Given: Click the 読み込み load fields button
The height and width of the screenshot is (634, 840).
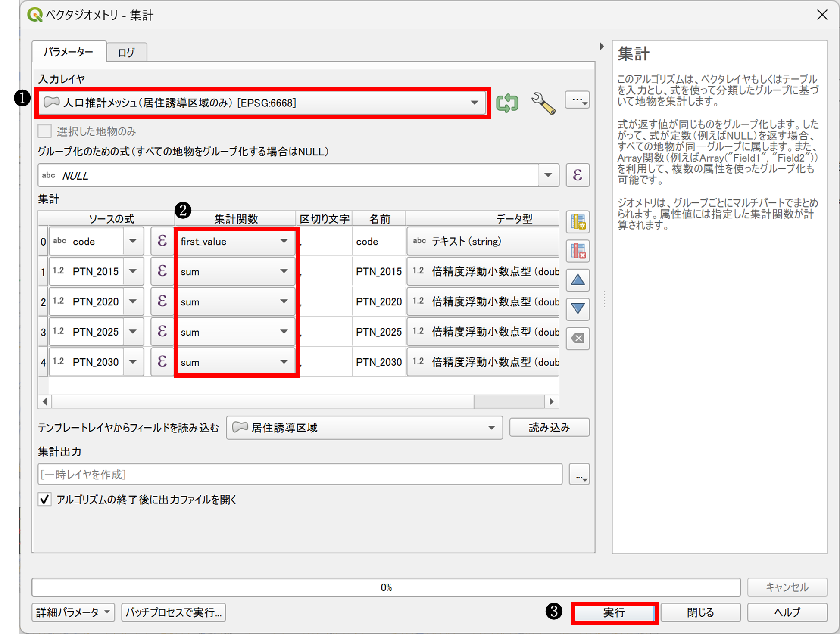Looking at the screenshot, I should click(x=549, y=427).
